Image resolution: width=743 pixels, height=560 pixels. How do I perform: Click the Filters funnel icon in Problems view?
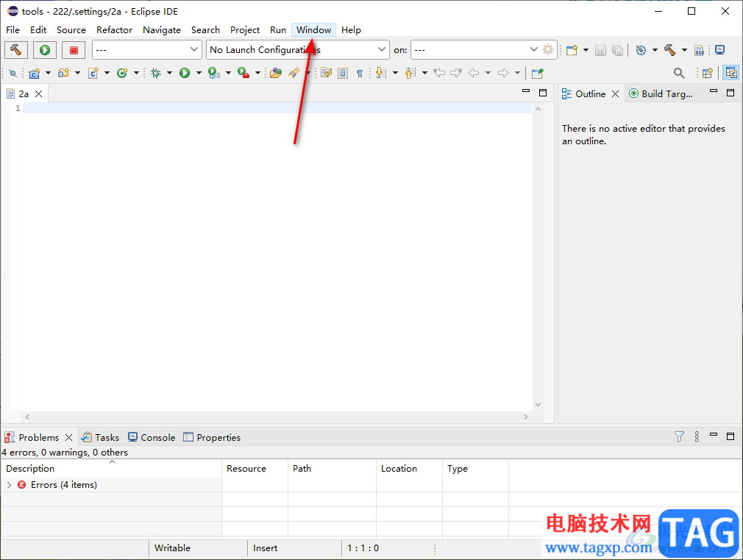[679, 436]
